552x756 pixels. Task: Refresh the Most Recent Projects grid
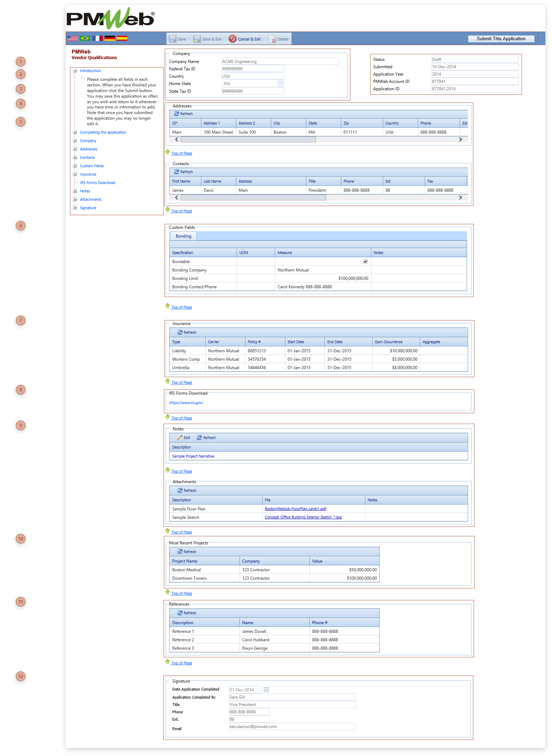click(x=187, y=552)
